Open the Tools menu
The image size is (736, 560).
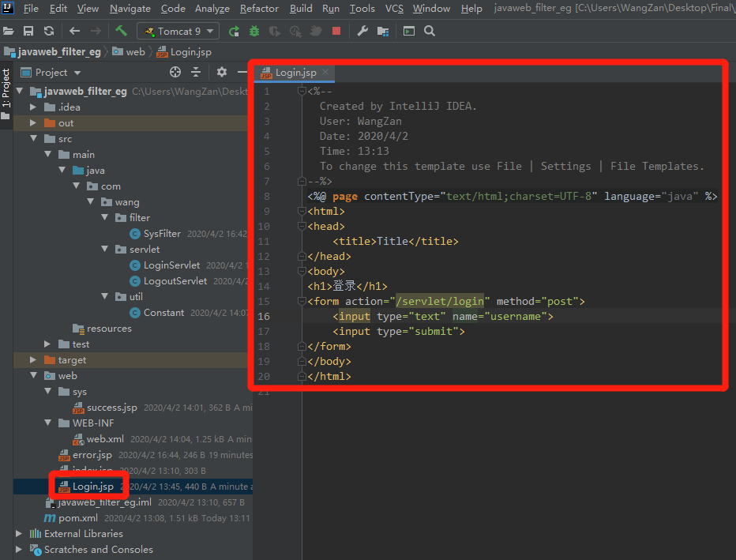pos(362,9)
